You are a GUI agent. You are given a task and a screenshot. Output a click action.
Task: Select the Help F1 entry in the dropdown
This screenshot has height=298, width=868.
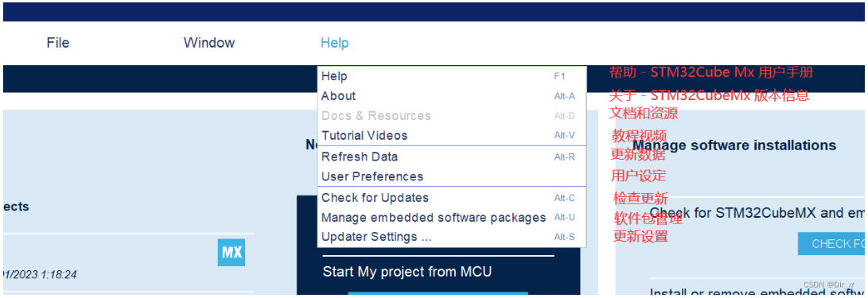[452, 76]
